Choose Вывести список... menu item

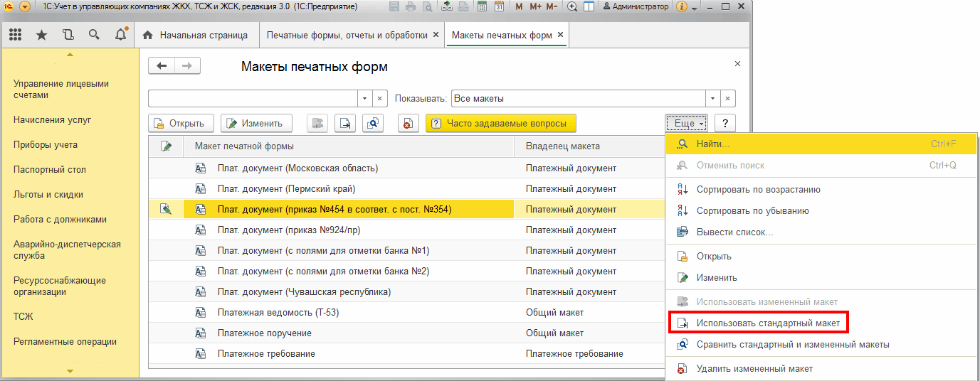(x=822, y=232)
